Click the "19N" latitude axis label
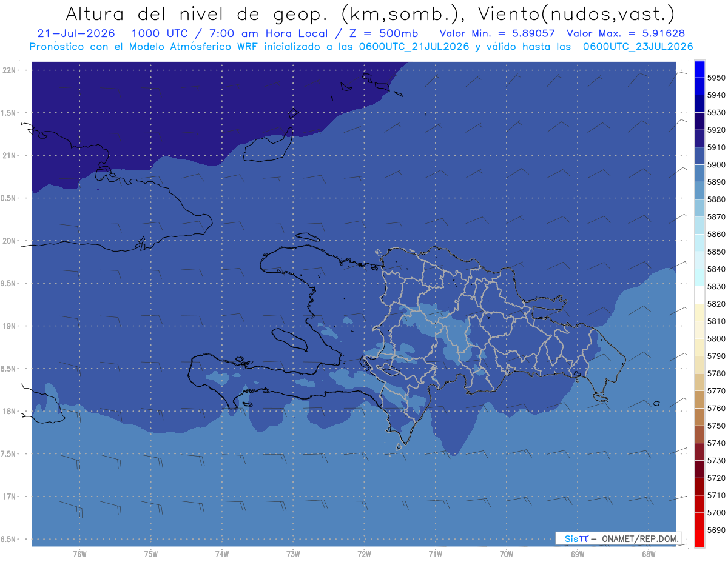The height and width of the screenshot is (562, 728). coord(9,326)
